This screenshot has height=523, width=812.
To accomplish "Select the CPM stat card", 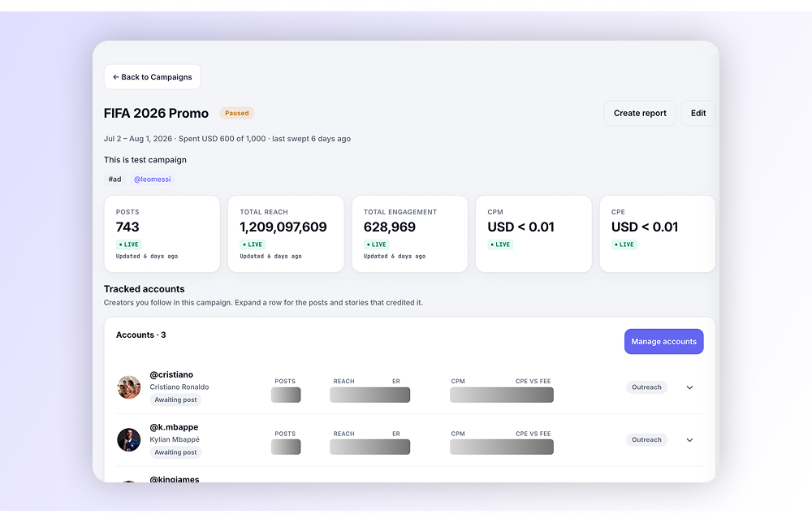I will 533,234.
